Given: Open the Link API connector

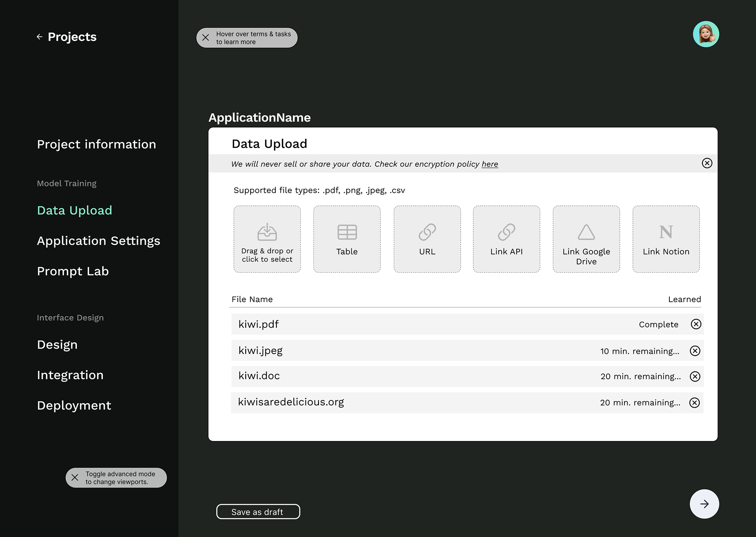Looking at the screenshot, I should pos(506,239).
